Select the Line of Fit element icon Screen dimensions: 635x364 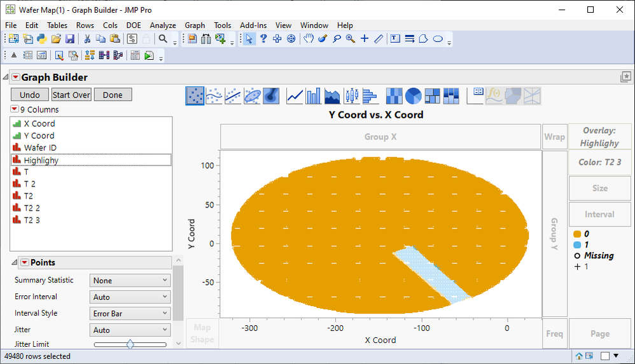click(233, 96)
